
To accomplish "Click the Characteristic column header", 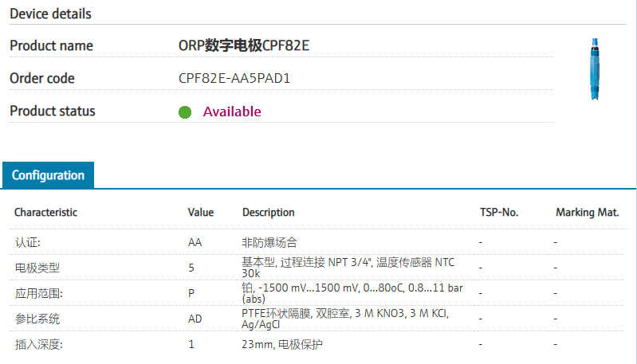I will [x=45, y=213].
